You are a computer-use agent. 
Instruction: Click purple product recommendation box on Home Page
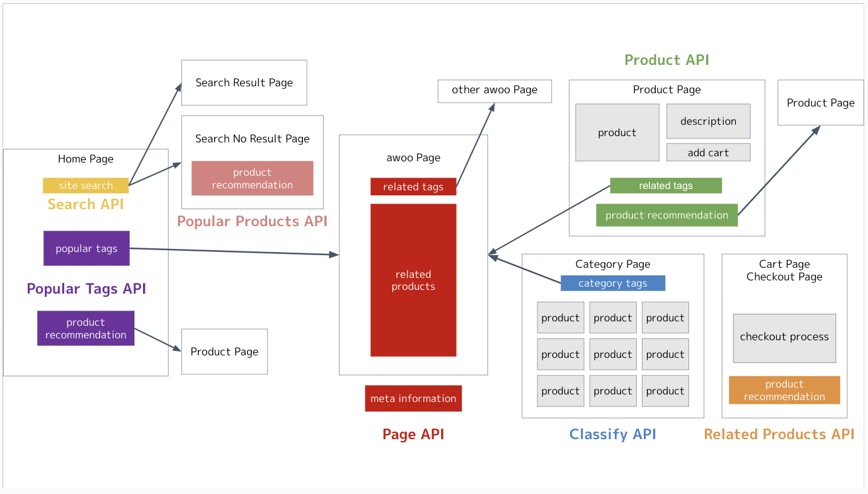click(86, 328)
